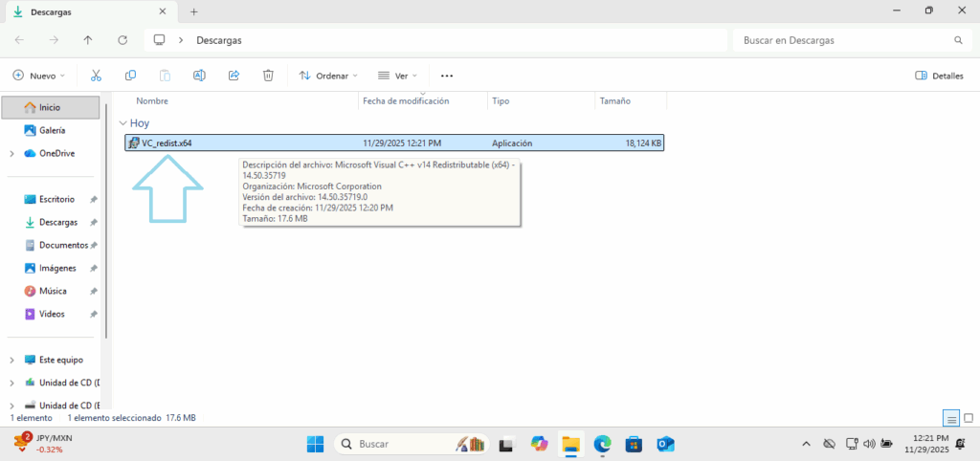Click the search magnifier icon

(x=958, y=40)
